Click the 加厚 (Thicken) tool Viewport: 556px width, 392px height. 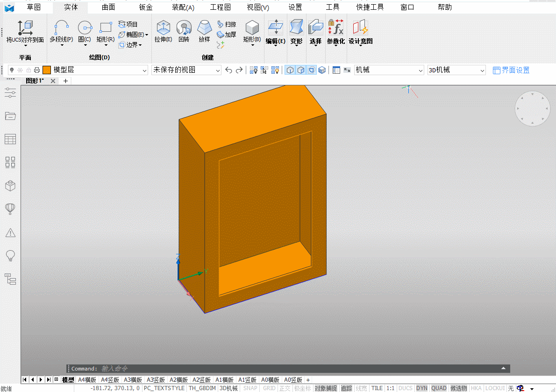click(x=227, y=35)
